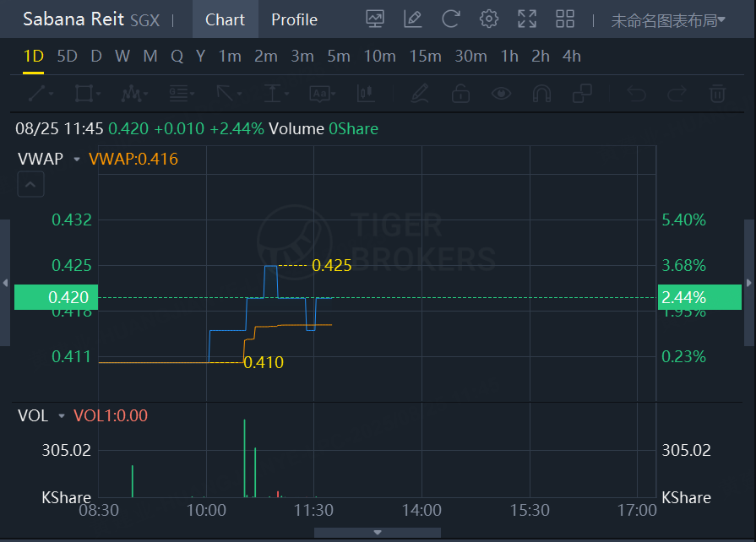Open the chart monitor icon
756x542 pixels.
coord(375,19)
